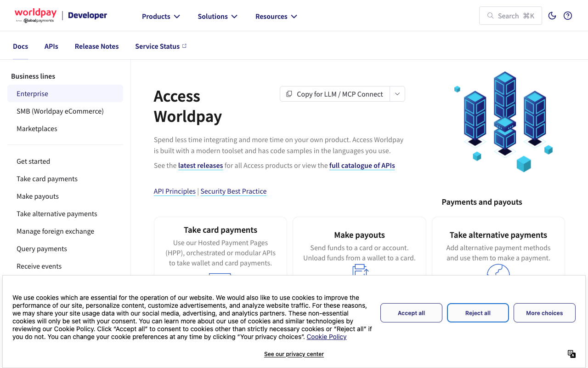Open Get started in the sidebar
Image resolution: width=588 pixels, height=368 pixels.
[x=65, y=161]
